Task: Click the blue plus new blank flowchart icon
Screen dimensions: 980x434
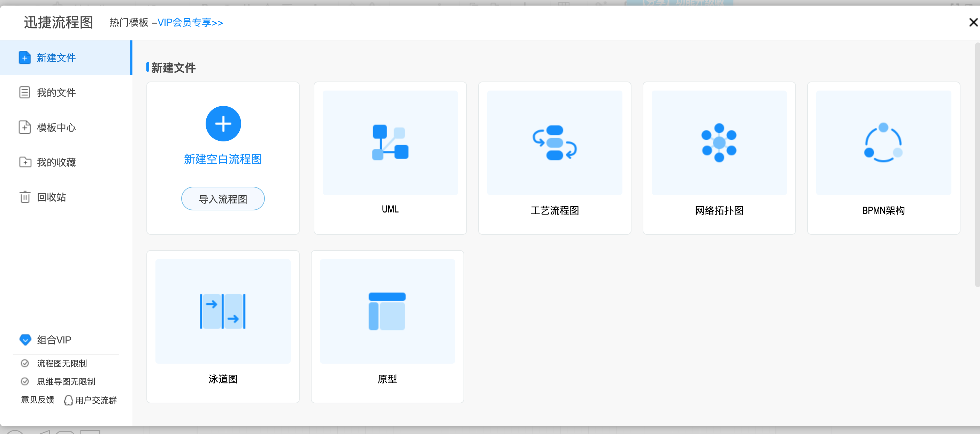Action: (223, 124)
